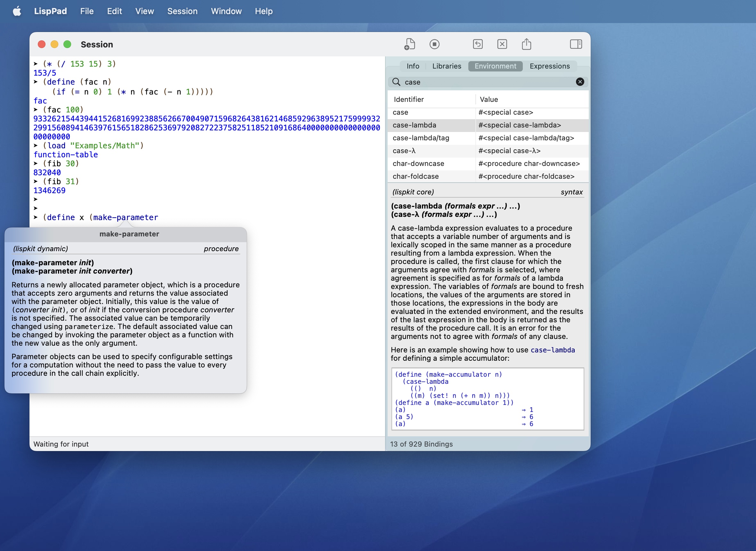Click the '832040' result line

click(47, 172)
